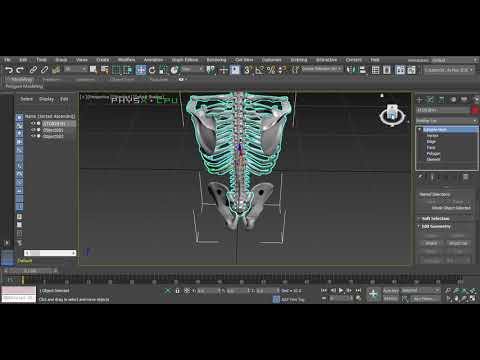Image resolution: width=480 pixels, height=360 pixels.
Task: Click the Select Object tool icon
Action: coord(93,70)
